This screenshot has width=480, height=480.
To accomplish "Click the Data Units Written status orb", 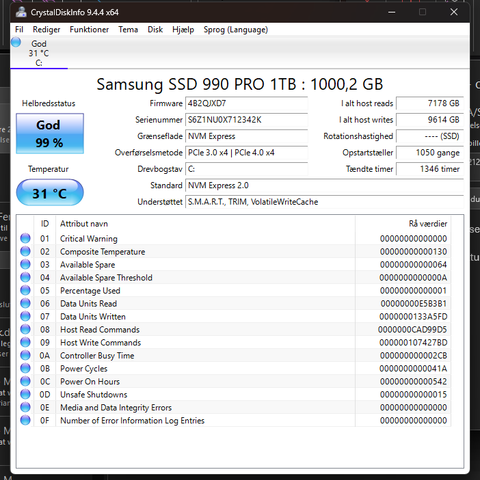I will 25,316.
